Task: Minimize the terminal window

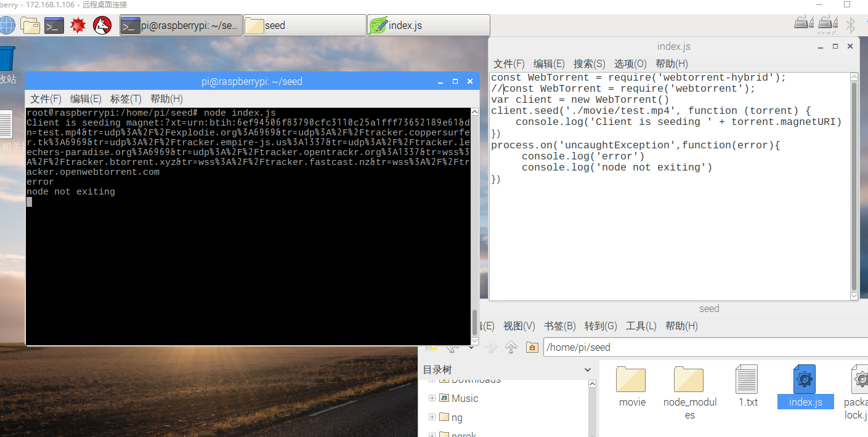Action: tap(440, 82)
